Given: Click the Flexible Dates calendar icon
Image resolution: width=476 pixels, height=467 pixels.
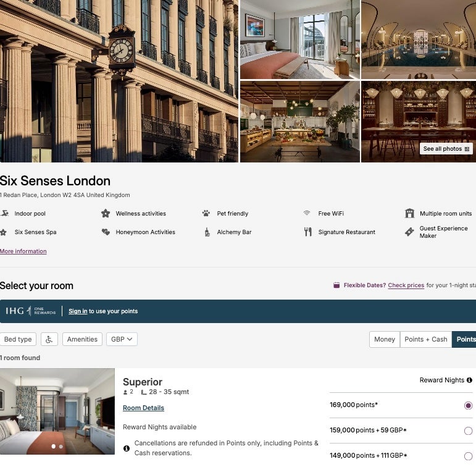Looking at the screenshot, I should (336, 285).
